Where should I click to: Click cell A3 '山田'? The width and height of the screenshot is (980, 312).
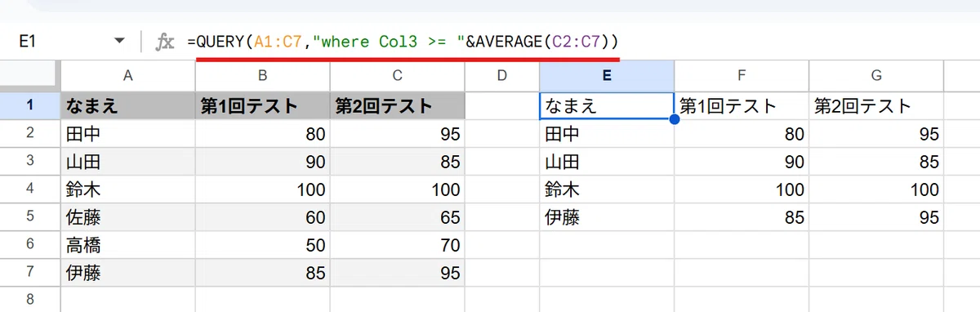127,161
